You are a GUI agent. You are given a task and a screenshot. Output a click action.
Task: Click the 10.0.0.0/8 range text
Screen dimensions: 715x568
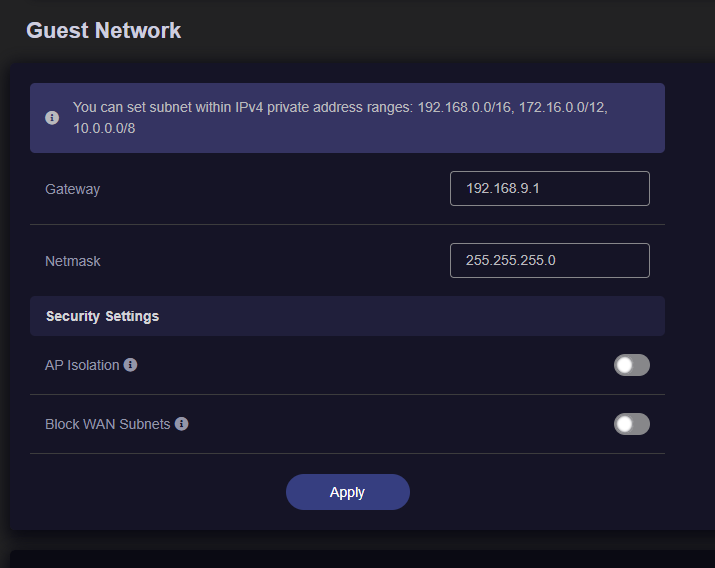click(x=104, y=129)
